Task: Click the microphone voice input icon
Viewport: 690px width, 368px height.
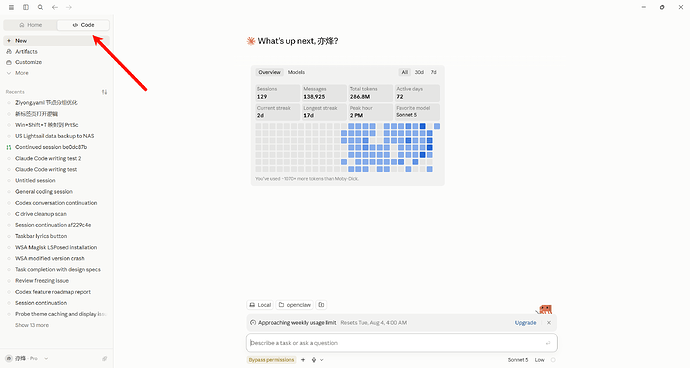Action: pyautogui.click(x=314, y=360)
